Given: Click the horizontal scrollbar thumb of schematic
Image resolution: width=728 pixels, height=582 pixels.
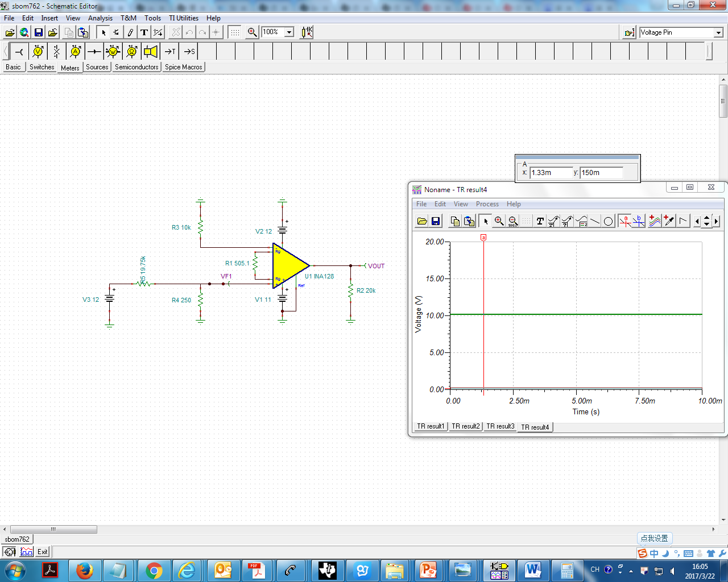Looking at the screenshot, I should pos(53,529).
